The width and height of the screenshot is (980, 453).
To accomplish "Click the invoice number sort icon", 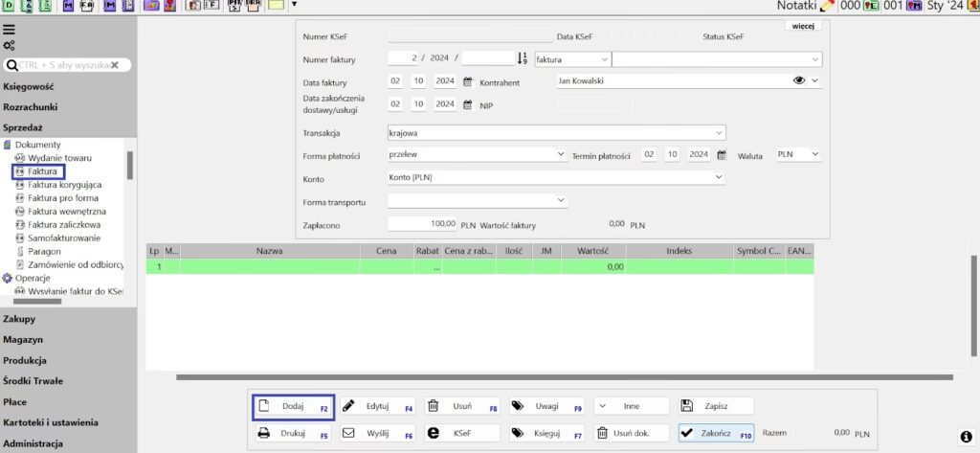I will [x=523, y=58].
